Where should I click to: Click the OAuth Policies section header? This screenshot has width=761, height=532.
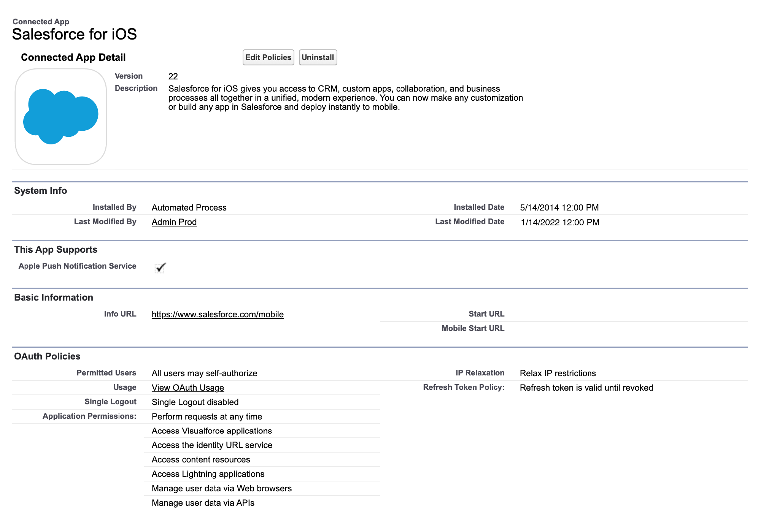click(47, 356)
